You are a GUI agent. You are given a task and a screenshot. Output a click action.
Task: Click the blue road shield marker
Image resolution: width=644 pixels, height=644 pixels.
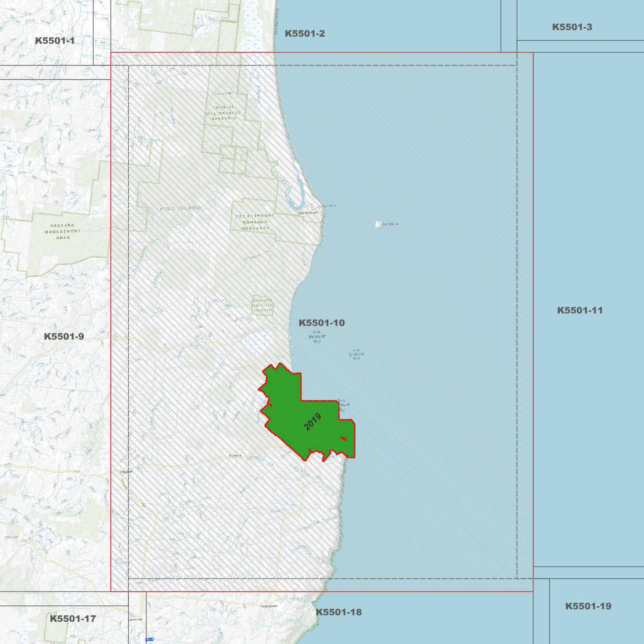click(150, 639)
